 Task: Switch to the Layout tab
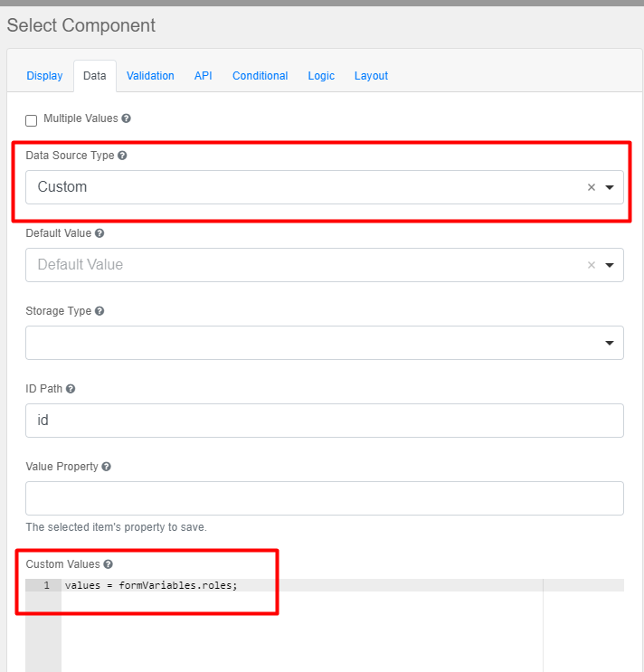coord(371,76)
